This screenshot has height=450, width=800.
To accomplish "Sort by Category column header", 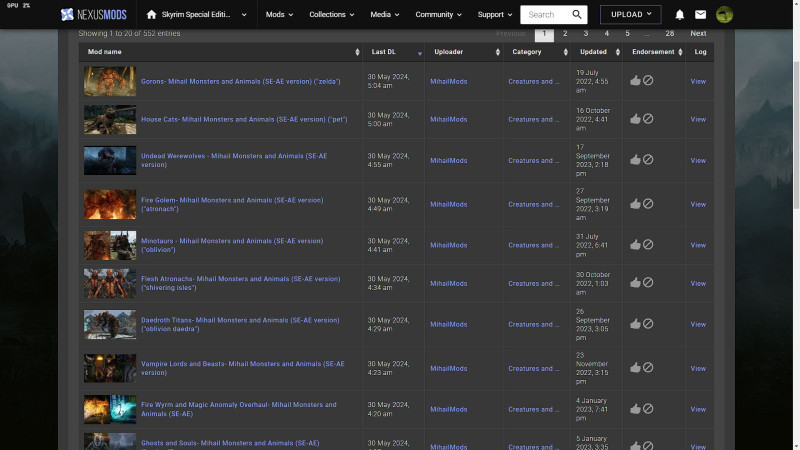I will pyautogui.click(x=537, y=52).
